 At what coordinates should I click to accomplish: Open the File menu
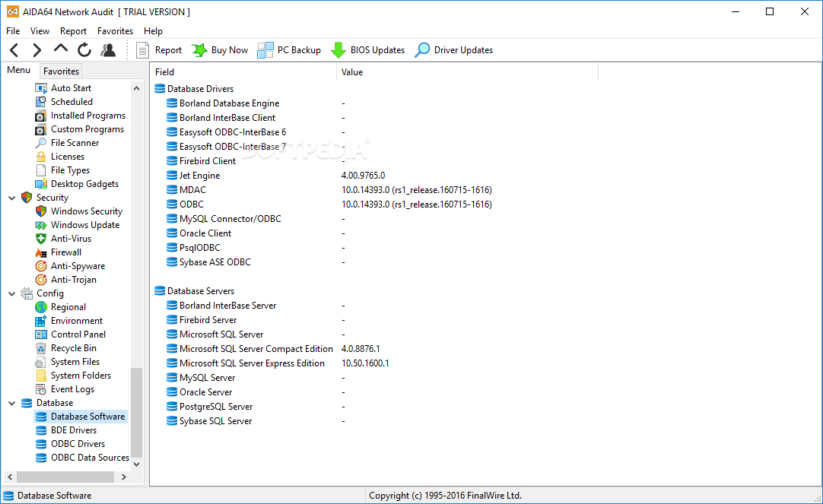(13, 31)
